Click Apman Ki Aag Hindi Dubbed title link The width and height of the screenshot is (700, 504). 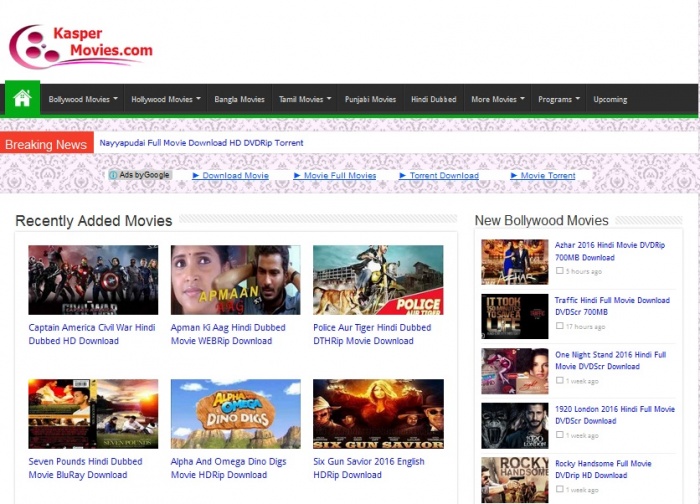tap(228, 334)
